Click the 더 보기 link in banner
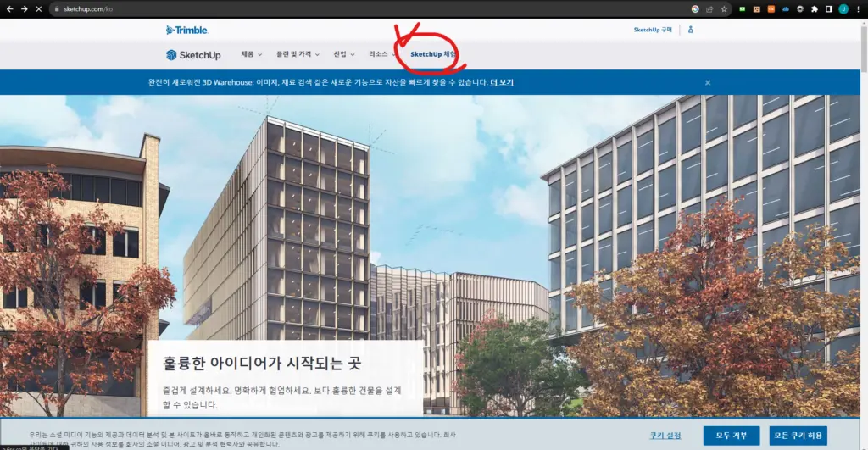868x450 pixels. [502, 82]
